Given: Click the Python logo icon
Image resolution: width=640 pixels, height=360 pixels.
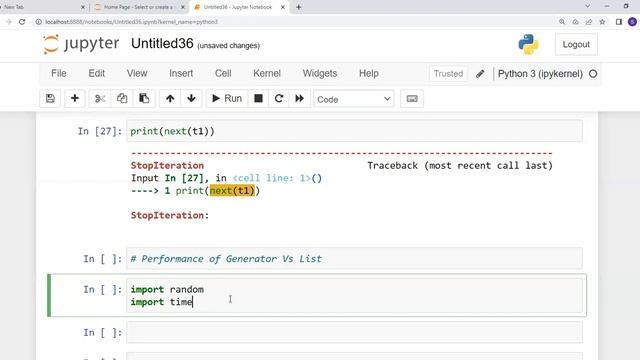Looking at the screenshot, I should pos(528,44).
